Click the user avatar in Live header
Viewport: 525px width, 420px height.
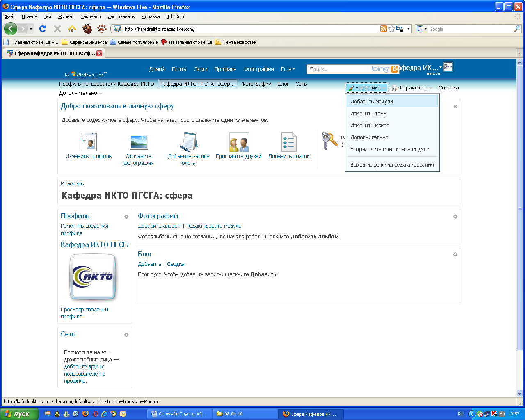click(x=448, y=67)
